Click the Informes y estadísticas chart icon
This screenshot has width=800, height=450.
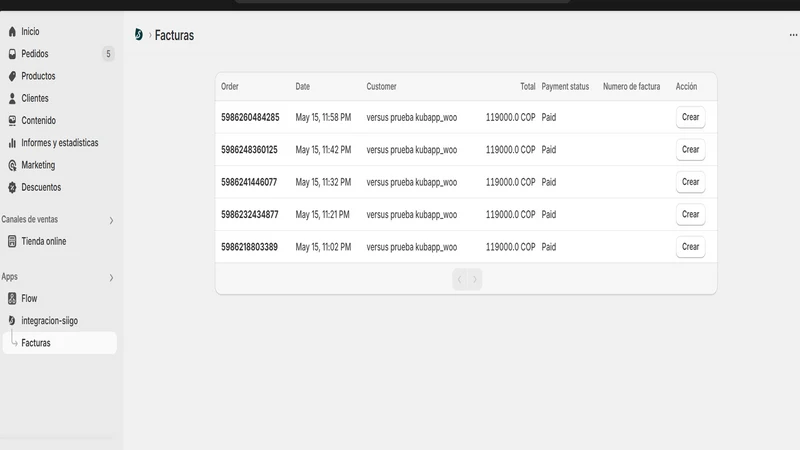(x=12, y=143)
